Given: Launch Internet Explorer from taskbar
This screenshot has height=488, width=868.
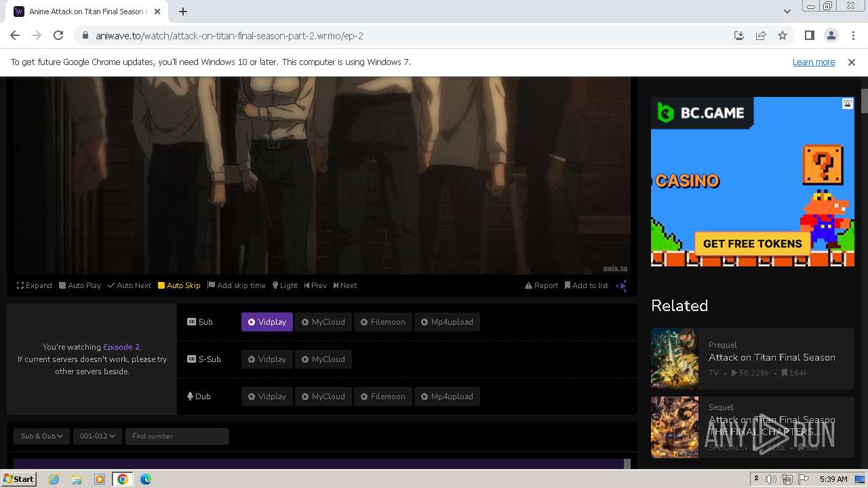Looking at the screenshot, I should [x=54, y=479].
